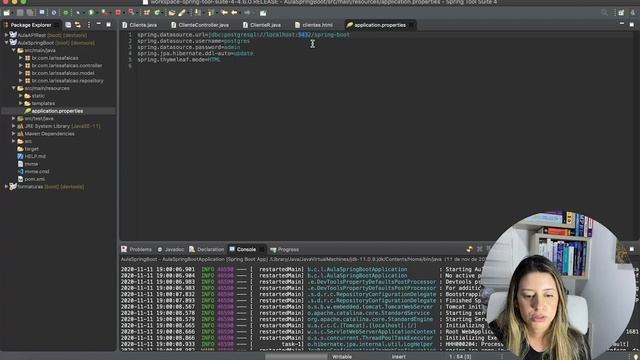
Task: Select the Console view tab
Action: (243, 249)
